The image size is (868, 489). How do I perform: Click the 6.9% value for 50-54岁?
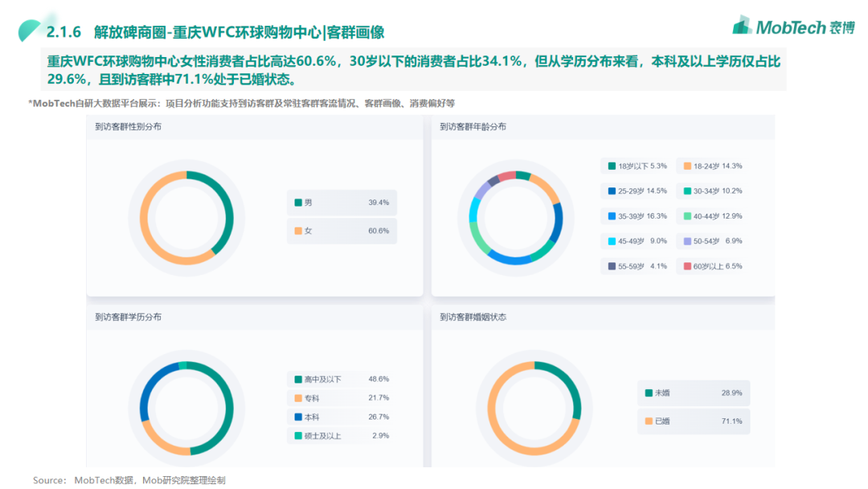[x=734, y=241]
